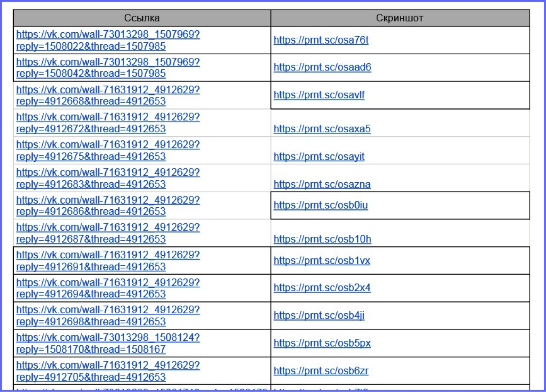Open the vk.com link with reply=4912675
The width and height of the screenshot is (546, 392).
click(108, 151)
